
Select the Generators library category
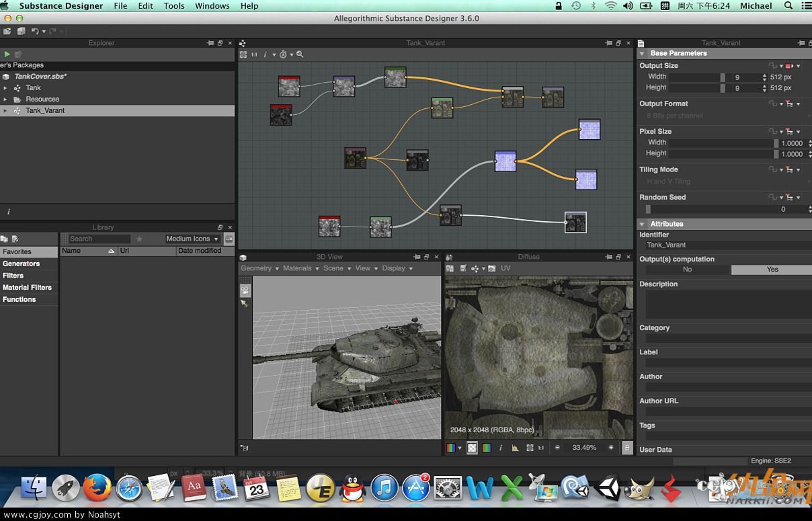click(29, 264)
